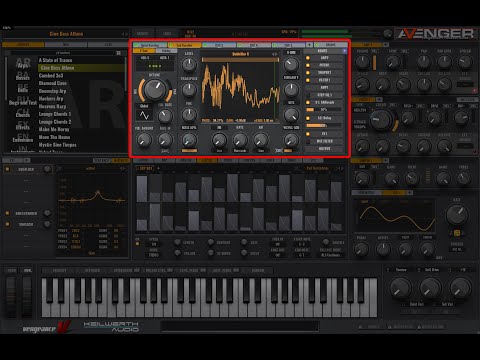Toggle the FX 1 routing LED

(308, 134)
